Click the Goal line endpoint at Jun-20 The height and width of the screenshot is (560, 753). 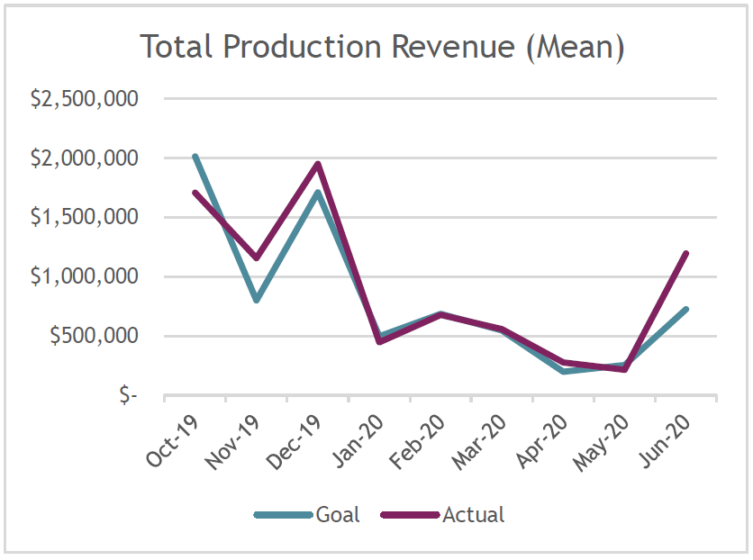tap(686, 310)
